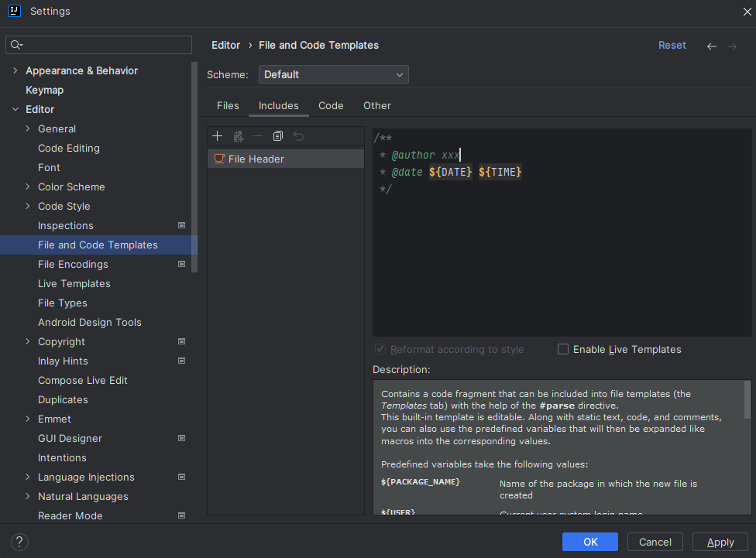
Task: Click project-level marker icon beside Inspections
Action: point(182,225)
